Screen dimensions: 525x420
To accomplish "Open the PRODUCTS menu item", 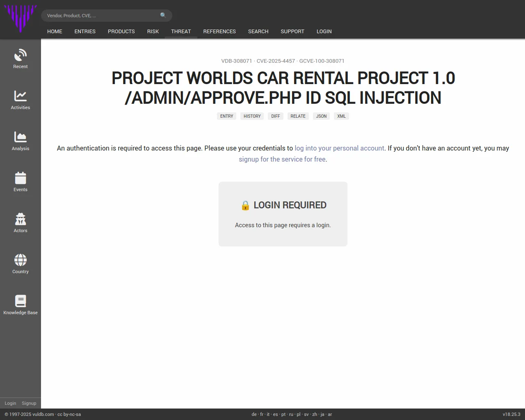I will pyautogui.click(x=121, y=31).
